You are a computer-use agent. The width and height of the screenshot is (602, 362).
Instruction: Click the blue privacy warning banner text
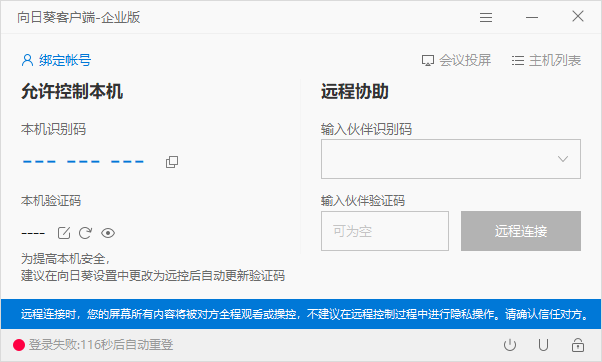pos(304,314)
